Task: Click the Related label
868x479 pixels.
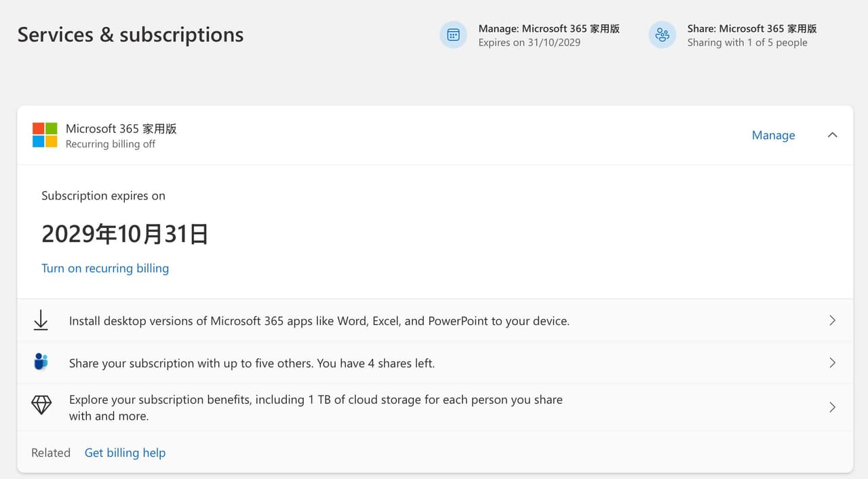Action: 51,453
